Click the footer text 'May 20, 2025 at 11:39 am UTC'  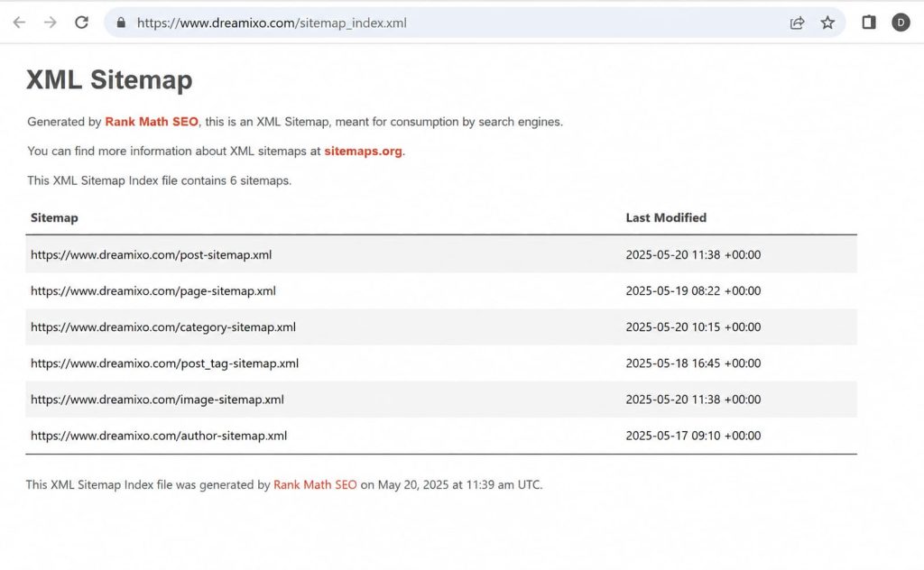pyautogui.click(x=458, y=484)
